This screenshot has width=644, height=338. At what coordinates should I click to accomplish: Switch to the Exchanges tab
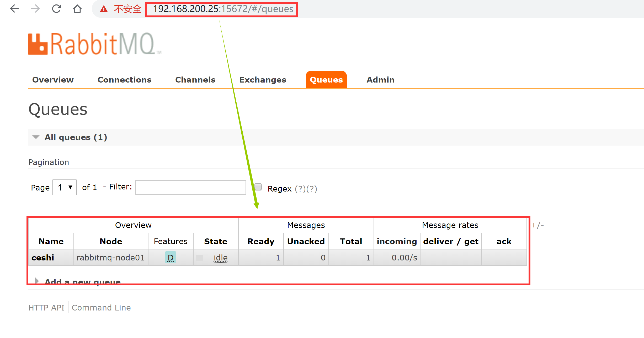263,80
